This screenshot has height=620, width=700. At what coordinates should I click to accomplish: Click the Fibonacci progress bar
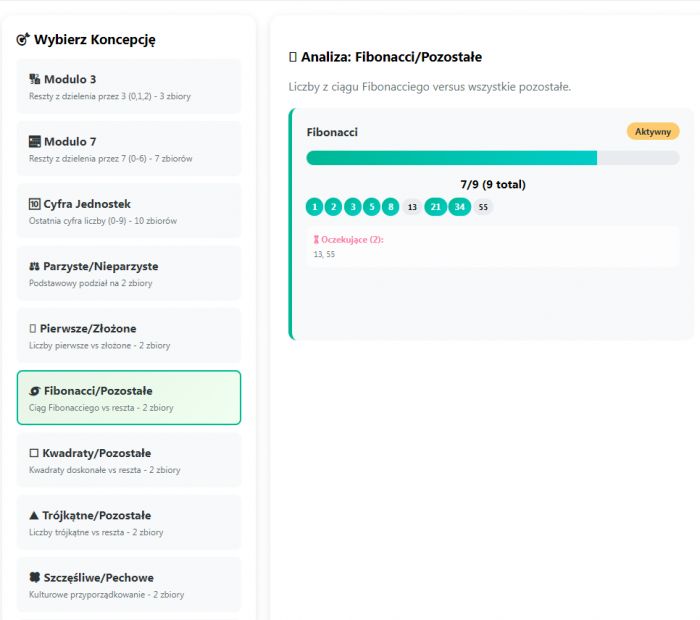click(x=492, y=158)
